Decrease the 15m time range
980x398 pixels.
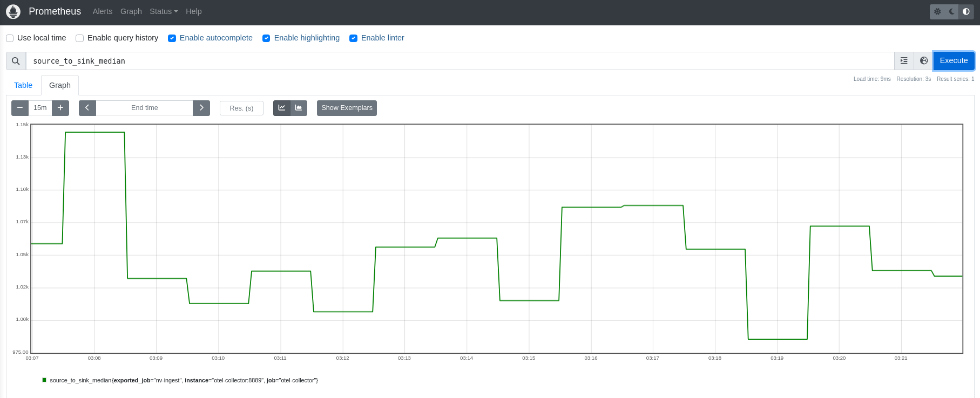tap(20, 108)
